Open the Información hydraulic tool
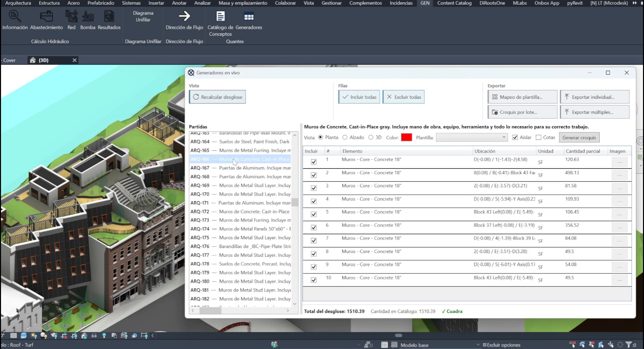This screenshot has height=349, width=644. 15,16
